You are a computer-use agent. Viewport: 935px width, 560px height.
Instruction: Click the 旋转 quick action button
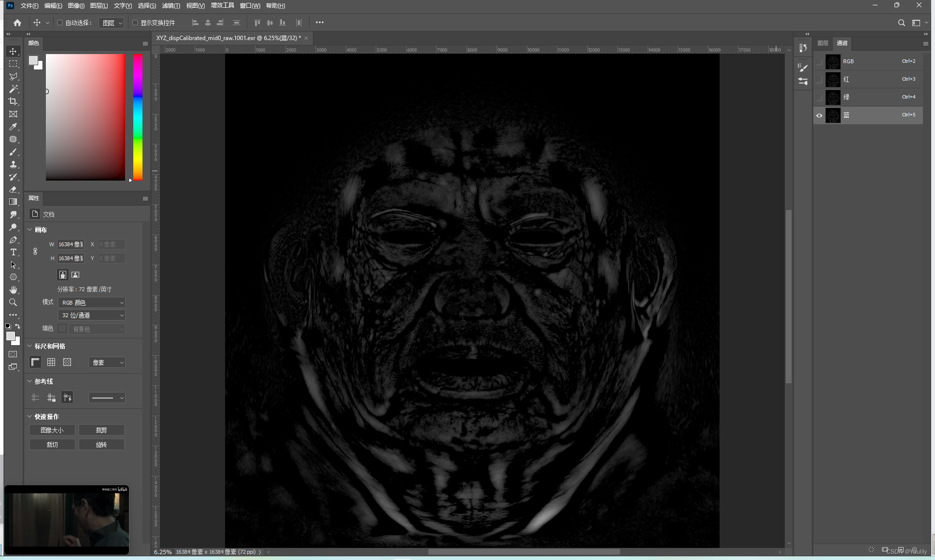pos(101,445)
